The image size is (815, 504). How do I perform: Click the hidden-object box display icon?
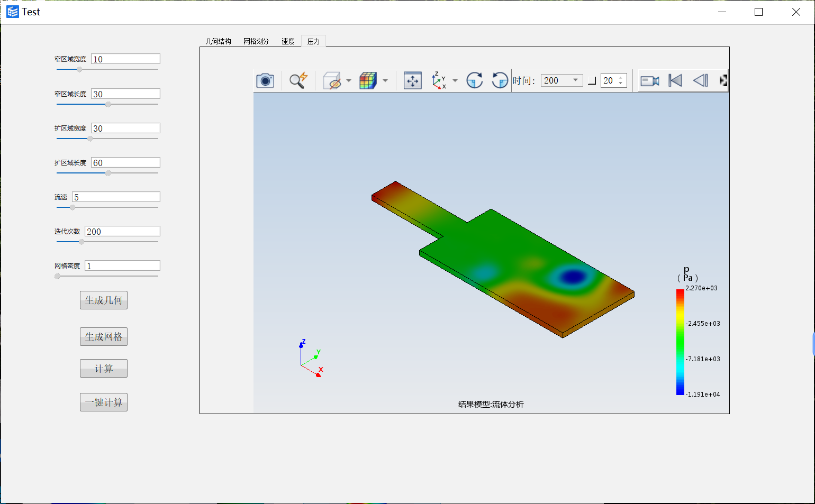(x=332, y=80)
